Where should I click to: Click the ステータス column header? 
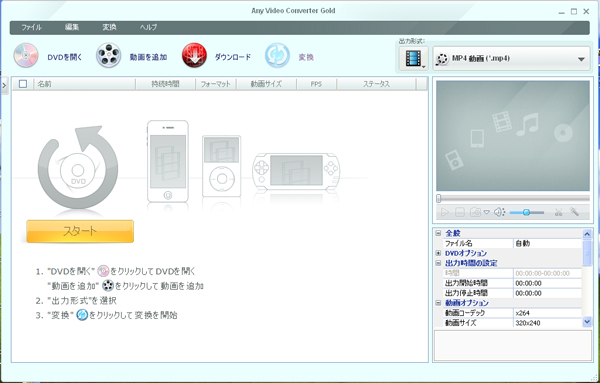pos(376,84)
